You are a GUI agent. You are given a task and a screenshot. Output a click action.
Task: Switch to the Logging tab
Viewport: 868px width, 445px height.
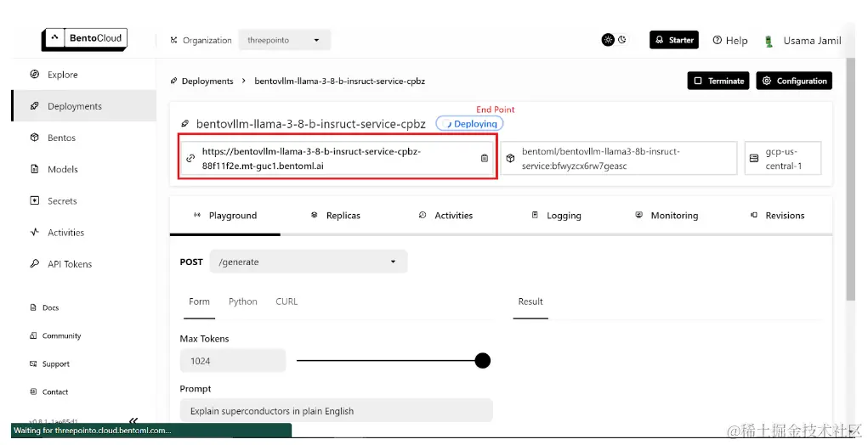tap(556, 216)
